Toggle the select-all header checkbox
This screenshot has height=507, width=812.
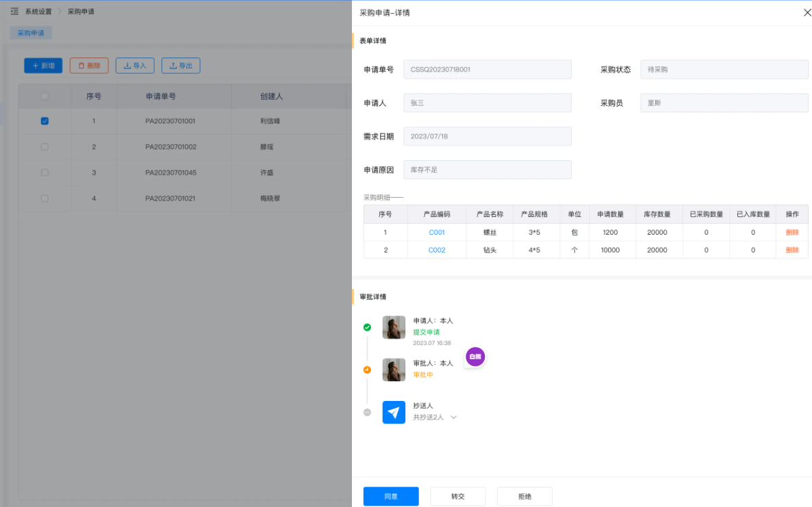coord(45,96)
